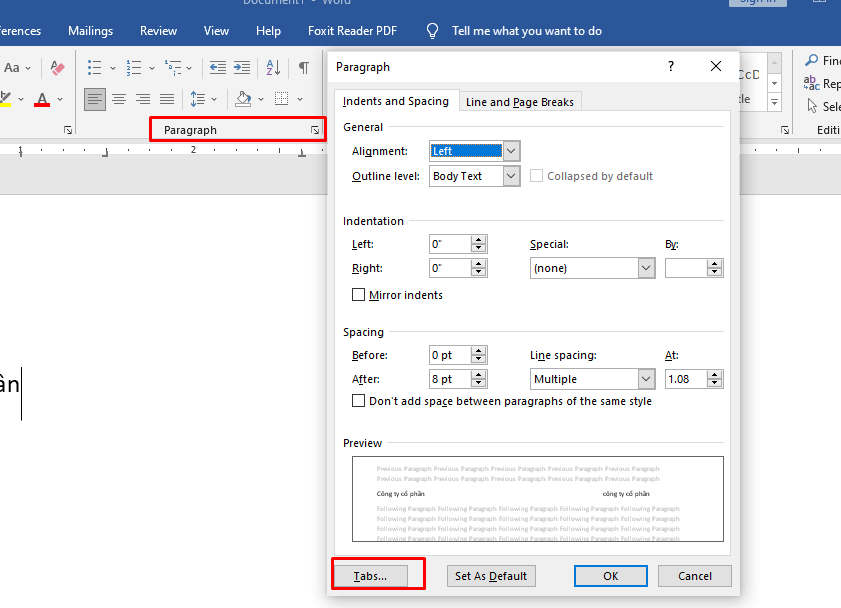Close the Paragraph dialog with X
Image resolution: width=841 pixels, height=608 pixels.
(715, 66)
